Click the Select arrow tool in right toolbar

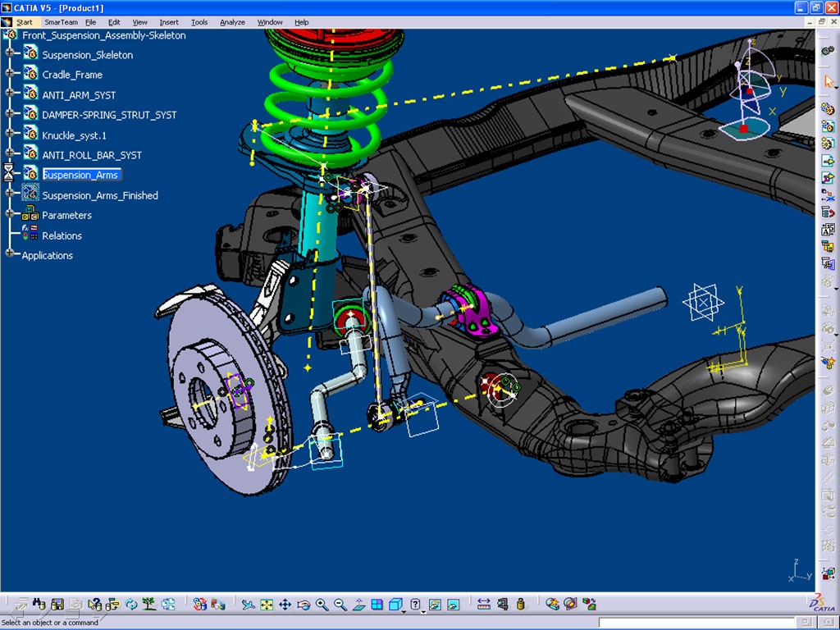[x=829, y=82]
